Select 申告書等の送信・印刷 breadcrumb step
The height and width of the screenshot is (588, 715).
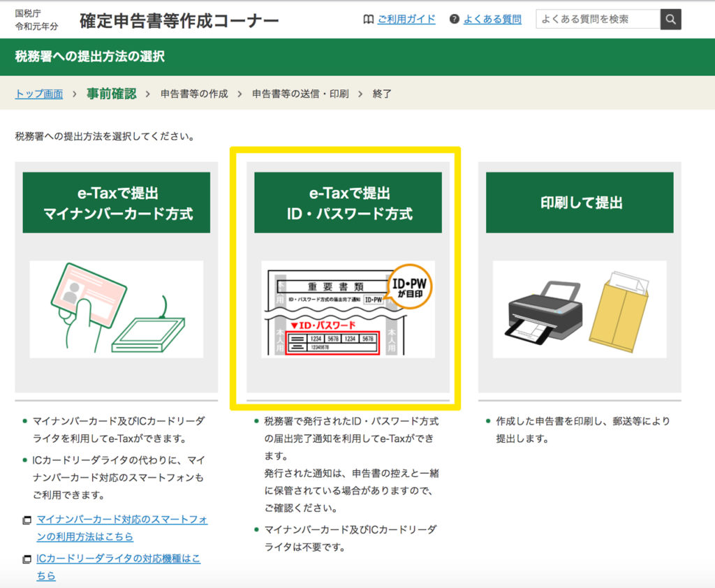300,94
